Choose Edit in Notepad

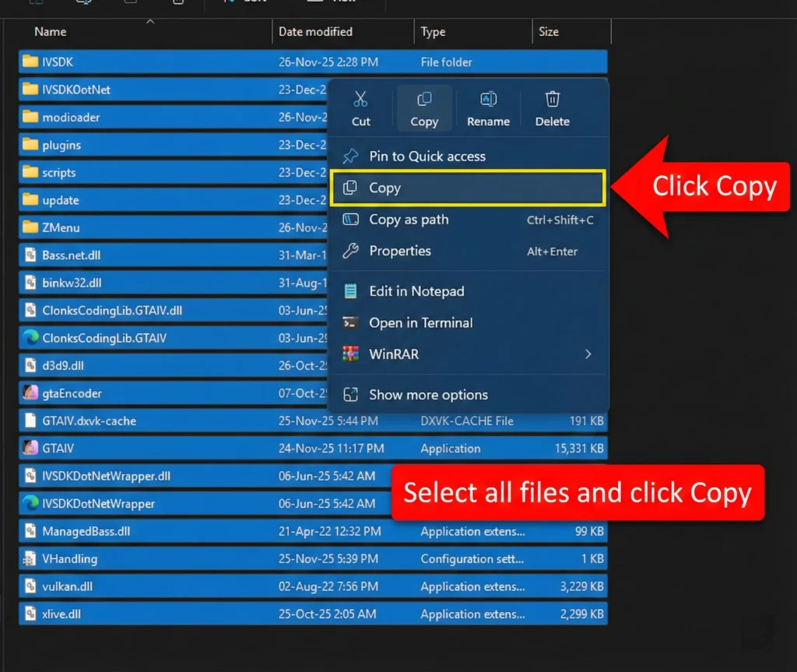tap(416, 291)
